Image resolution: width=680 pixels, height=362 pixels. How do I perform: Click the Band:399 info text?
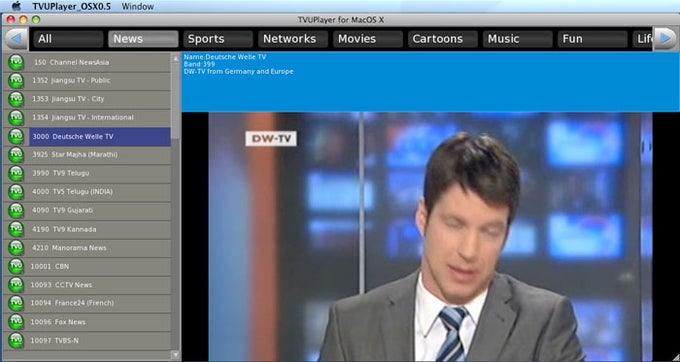[x=199, y=64]
